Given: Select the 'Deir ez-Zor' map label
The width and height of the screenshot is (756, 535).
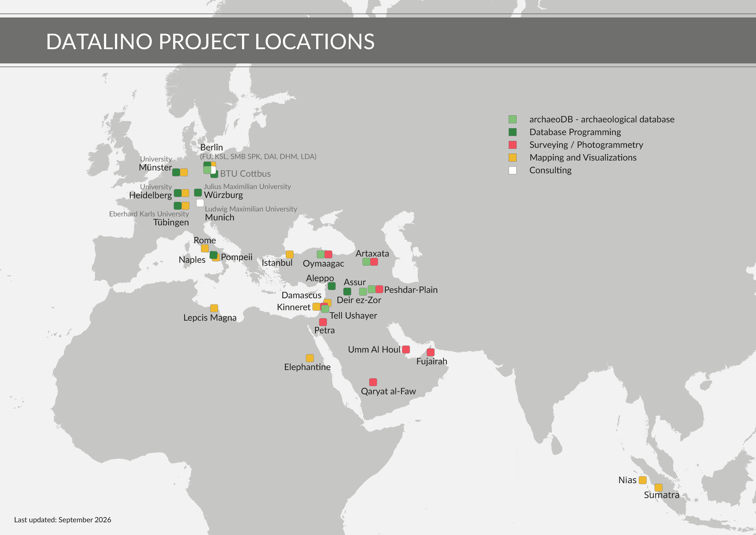Looking at the screenshot, I should 359,300.
